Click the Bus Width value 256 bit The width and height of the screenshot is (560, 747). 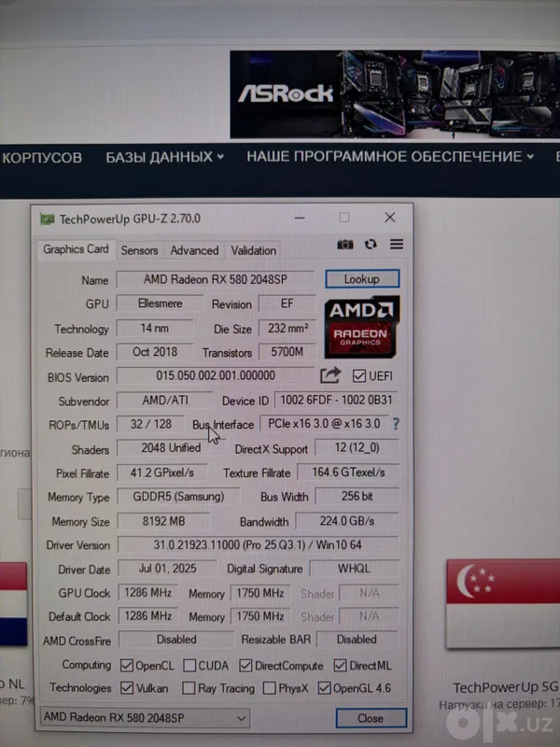pyautogui.click(x=357, y=496)
